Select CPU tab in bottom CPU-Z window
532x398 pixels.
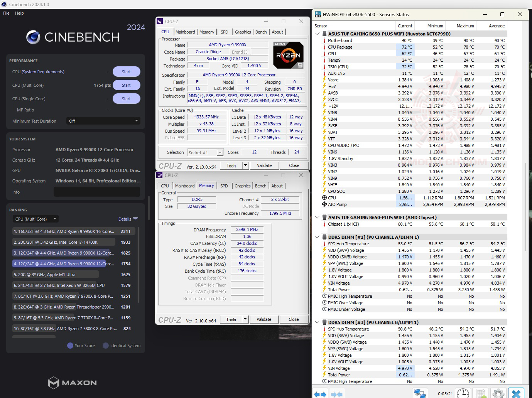click(x=165, y=186)
